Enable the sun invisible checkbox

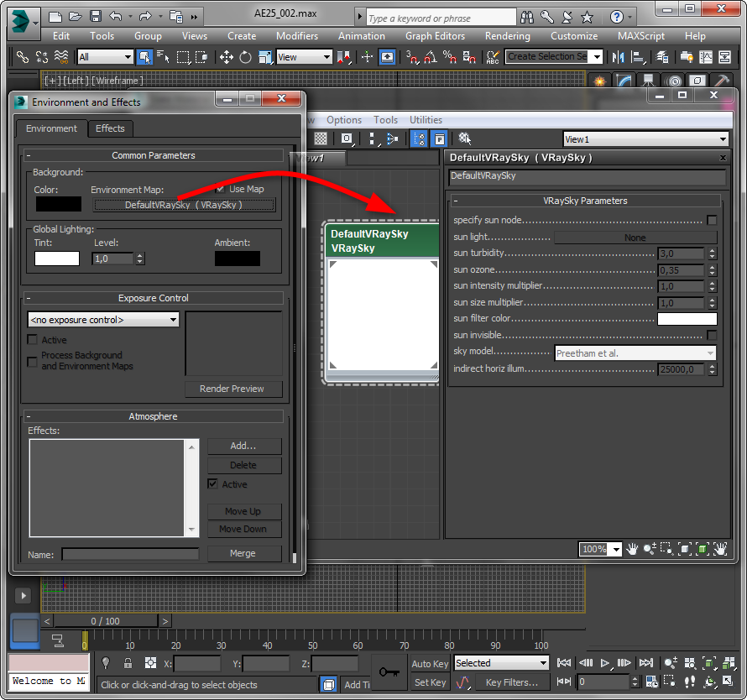[x=712, y=336]
